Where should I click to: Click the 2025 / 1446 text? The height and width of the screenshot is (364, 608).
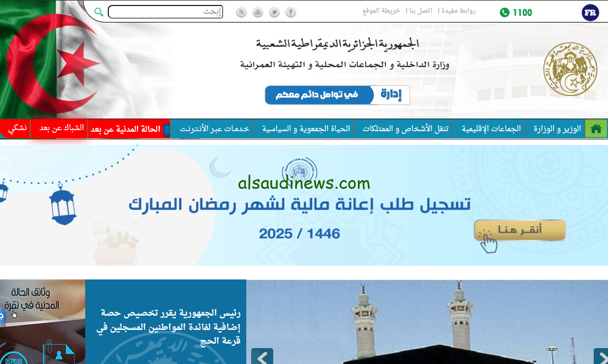(x=300, y=233)
